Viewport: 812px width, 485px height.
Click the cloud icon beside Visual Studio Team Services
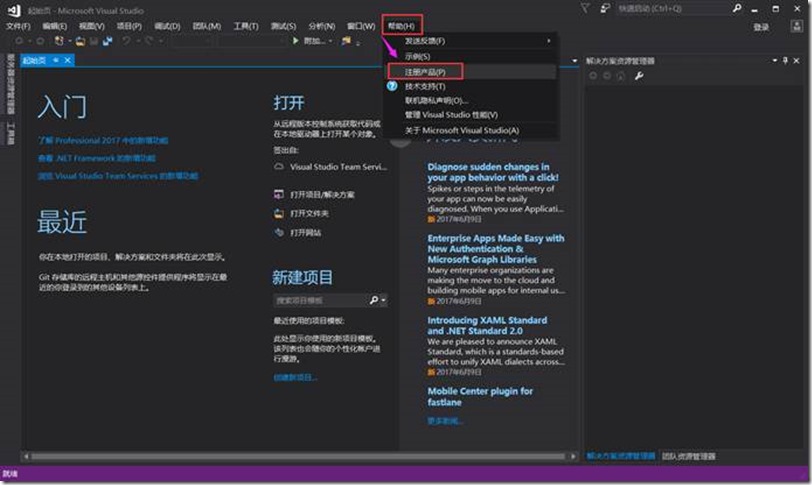coord(279,167)
